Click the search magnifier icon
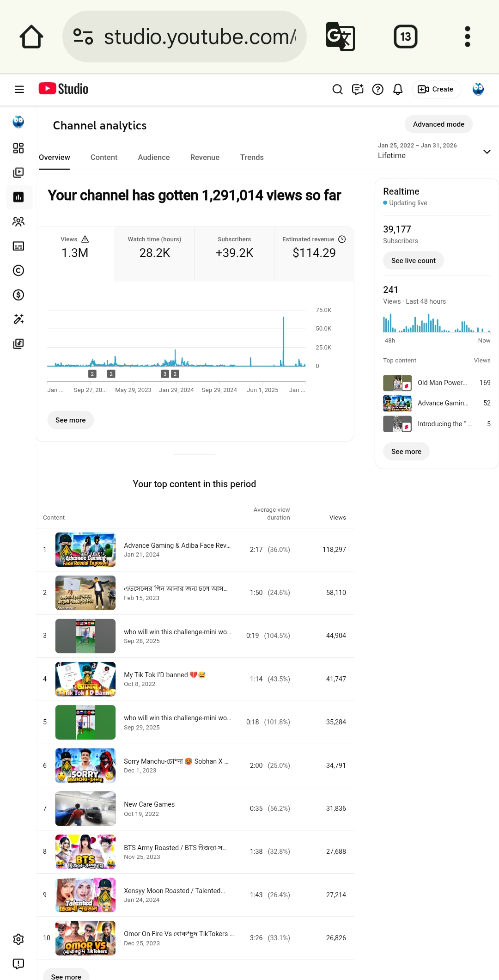Image resolution: width=499 pixels, height=980 pixels. coord(338,89)
